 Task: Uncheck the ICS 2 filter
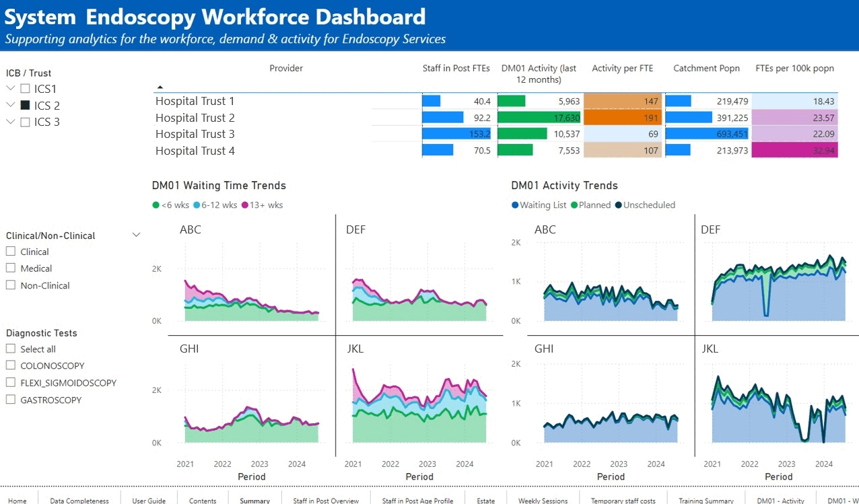coord(25,105)
